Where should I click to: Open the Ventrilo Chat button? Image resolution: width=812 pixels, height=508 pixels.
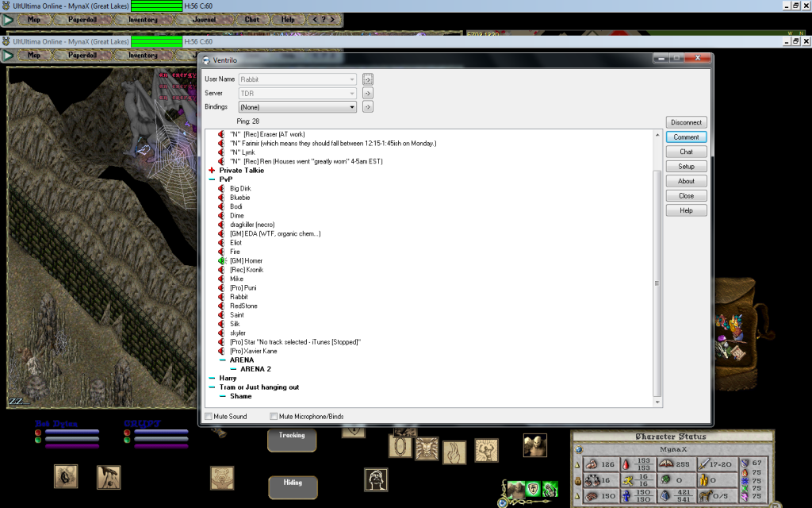tap(686, 152)
